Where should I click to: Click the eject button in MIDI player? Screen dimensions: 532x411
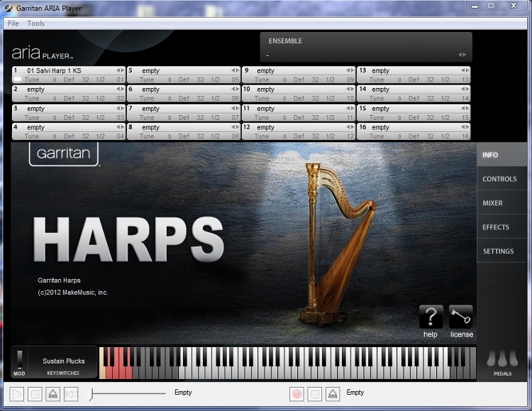(x=53, y=394)
